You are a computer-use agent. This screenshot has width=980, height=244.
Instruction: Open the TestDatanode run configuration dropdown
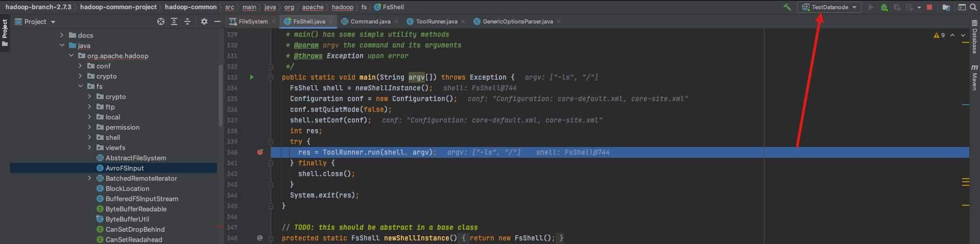(829, 7)
